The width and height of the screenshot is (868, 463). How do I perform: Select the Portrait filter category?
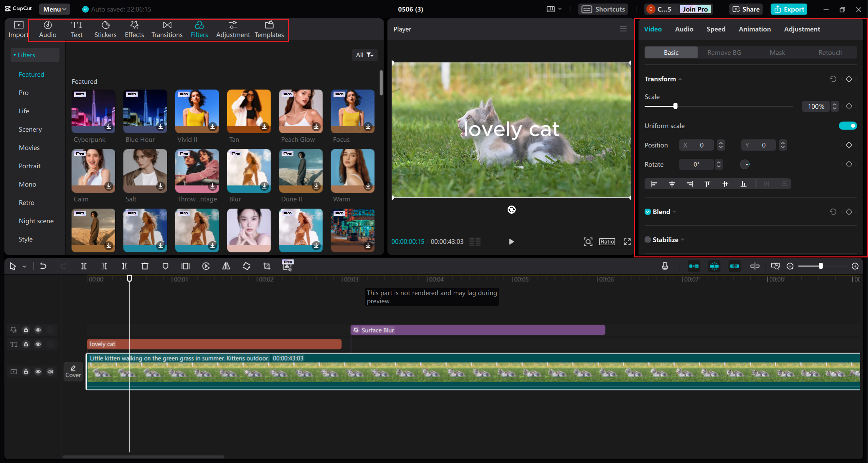click(x=29, y=166)
